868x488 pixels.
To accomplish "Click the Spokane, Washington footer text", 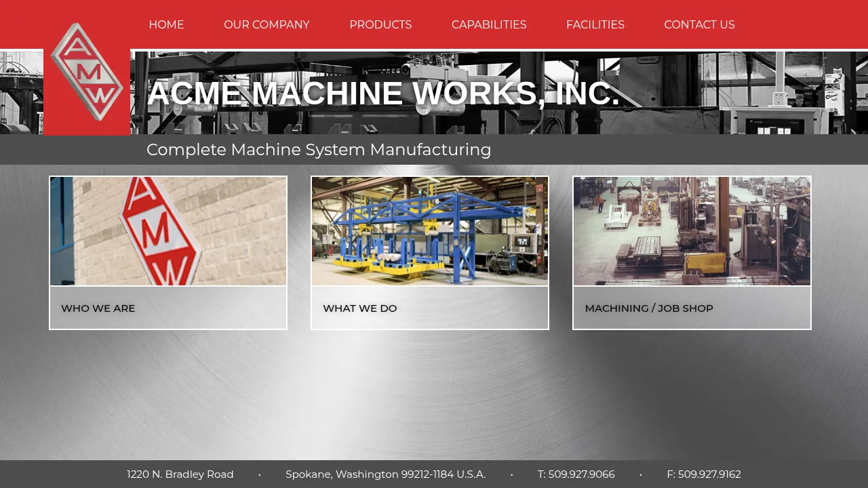I will pos(385,474).
